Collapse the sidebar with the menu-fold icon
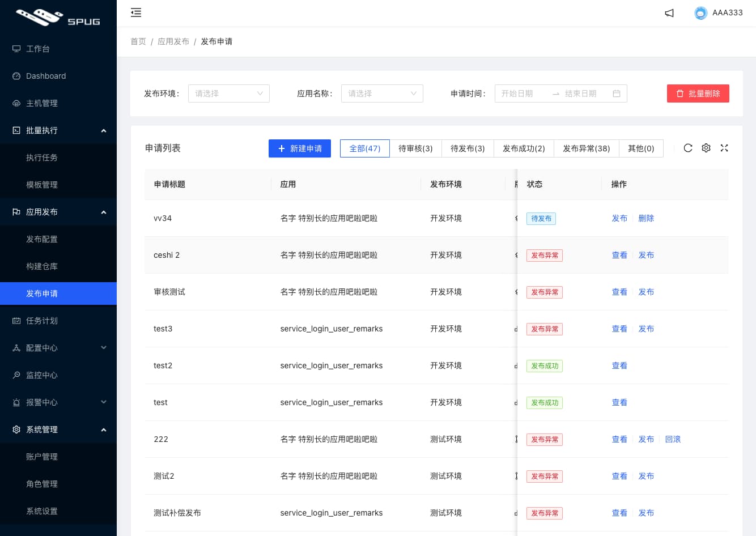756x536 pixels. (136, 12)
